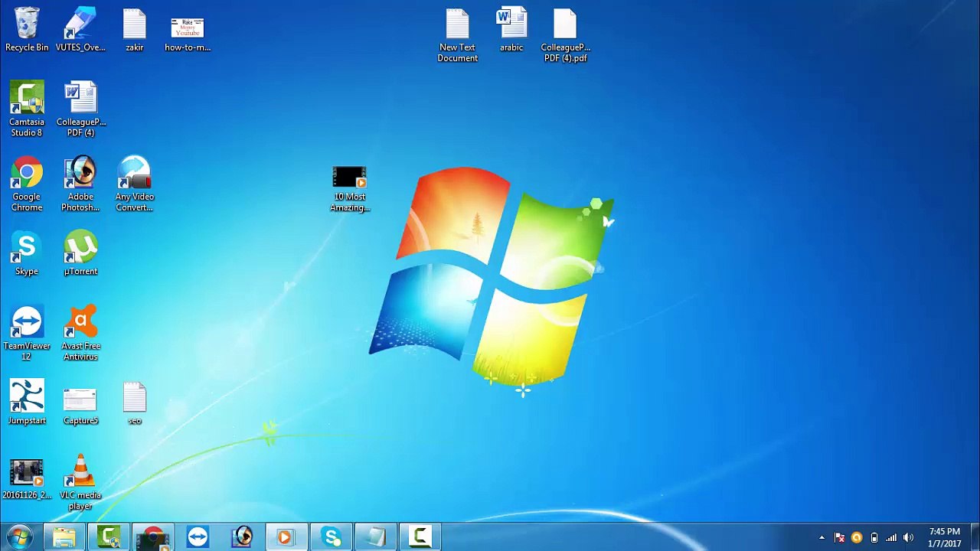The image size is (980, 551).
Task: Open the Action Center flag icon
Action: (839, 537)
